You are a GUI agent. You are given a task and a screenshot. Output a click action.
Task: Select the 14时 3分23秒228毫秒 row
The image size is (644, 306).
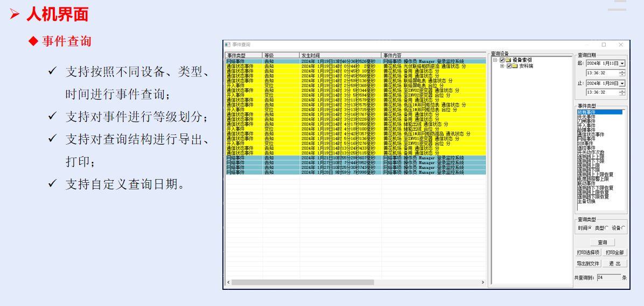(356, 119)
